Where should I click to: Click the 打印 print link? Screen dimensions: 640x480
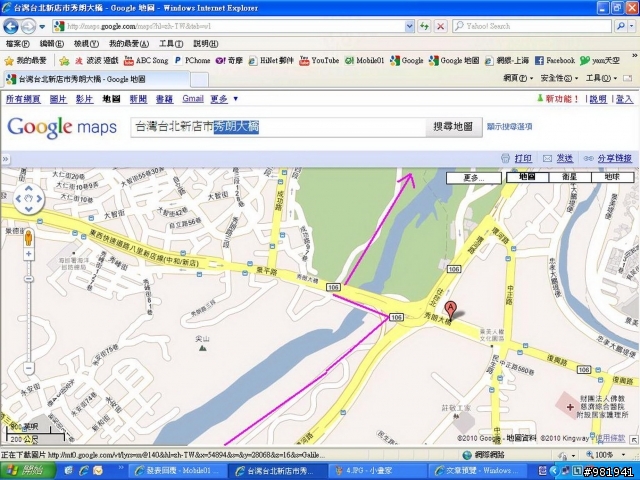coord(523,158)
